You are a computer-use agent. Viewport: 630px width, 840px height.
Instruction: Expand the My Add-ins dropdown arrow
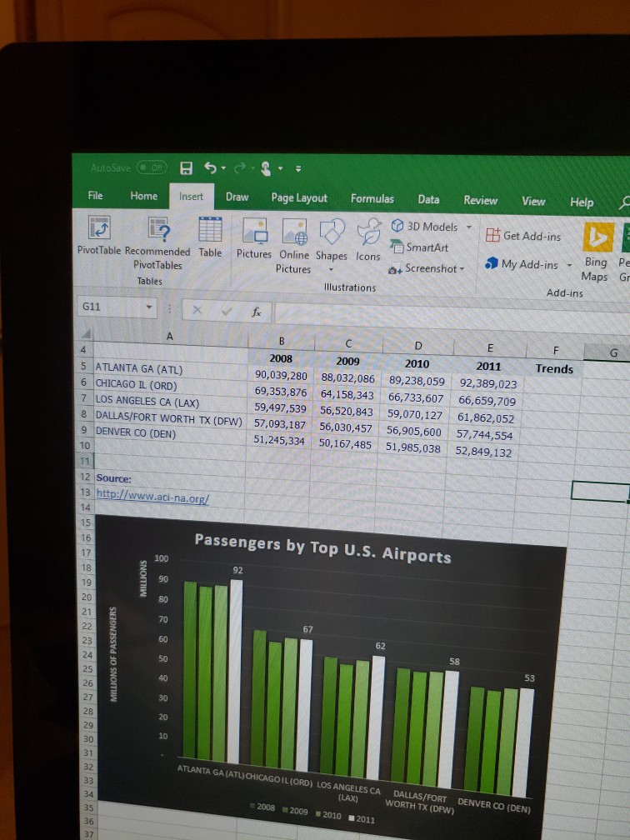tap(569, 265)
